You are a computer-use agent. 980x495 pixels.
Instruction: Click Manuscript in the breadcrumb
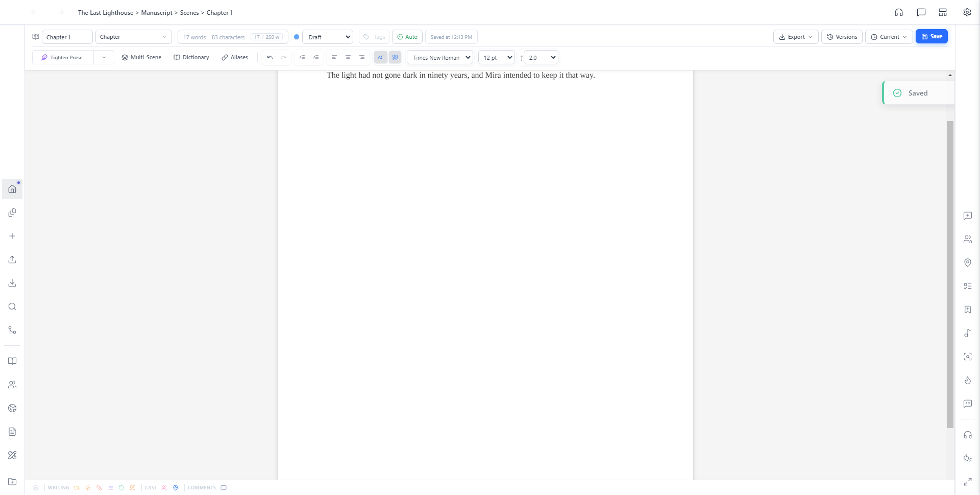(x=157, y=13)
